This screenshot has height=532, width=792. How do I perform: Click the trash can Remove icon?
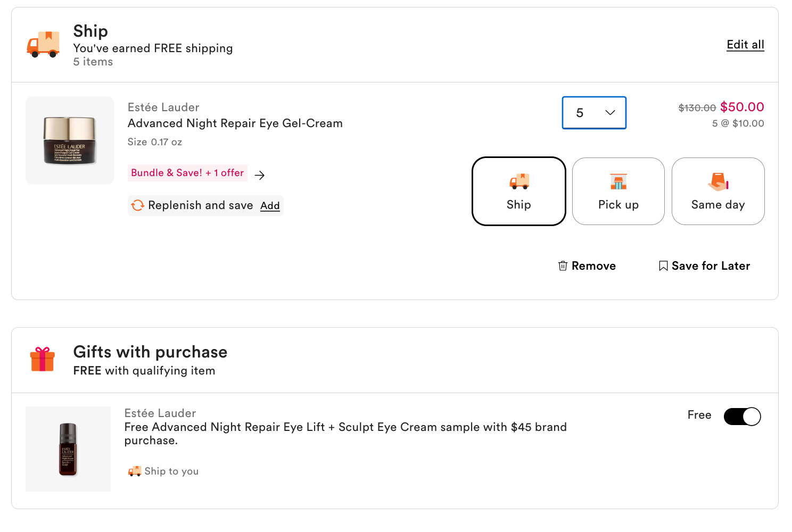click(563, 265)
